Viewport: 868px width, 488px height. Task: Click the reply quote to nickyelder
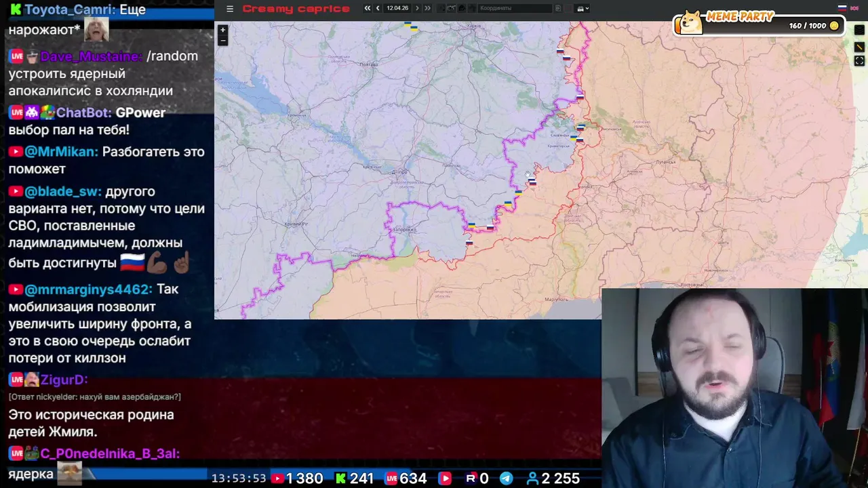[95, 397]
